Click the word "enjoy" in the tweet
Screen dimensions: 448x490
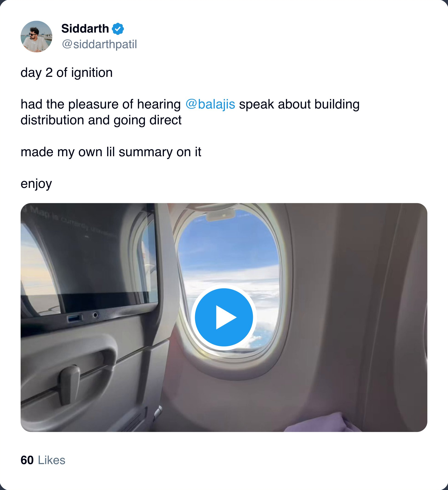[36, 184]
